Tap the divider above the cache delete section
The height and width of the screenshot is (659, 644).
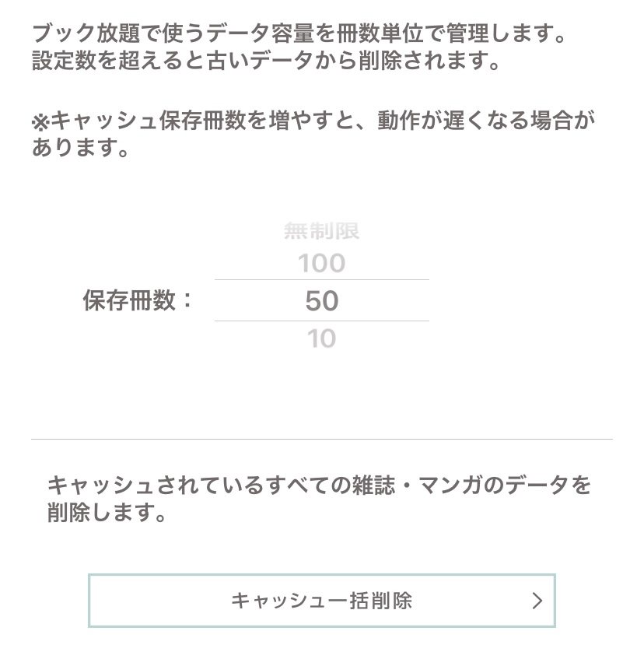[x=322, y=439]
